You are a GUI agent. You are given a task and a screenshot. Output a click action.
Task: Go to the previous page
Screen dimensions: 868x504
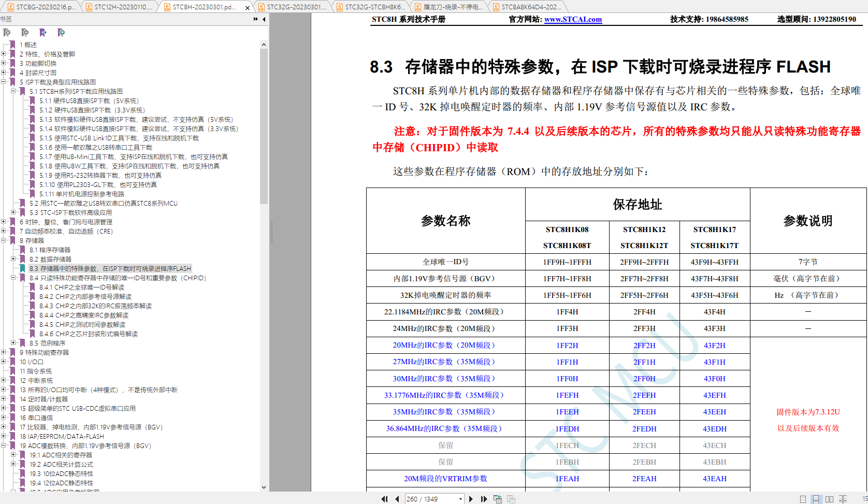[x=397, y=499]
